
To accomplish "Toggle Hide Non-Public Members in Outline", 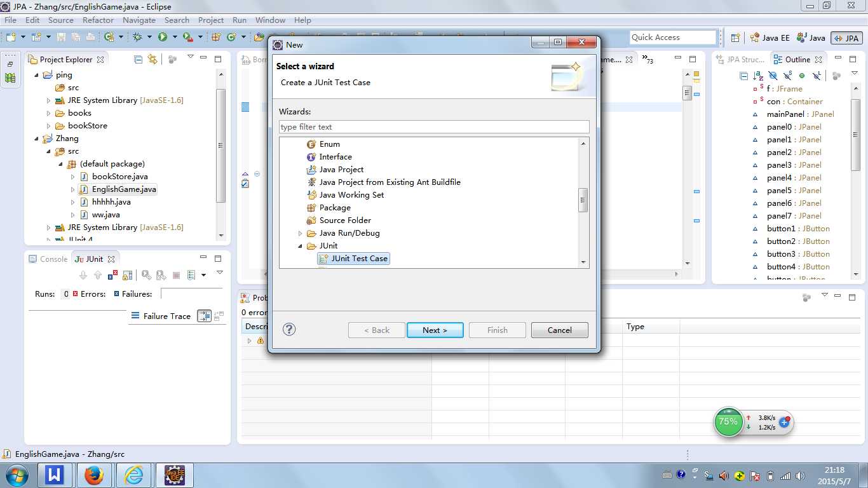I will coord(803,76).
